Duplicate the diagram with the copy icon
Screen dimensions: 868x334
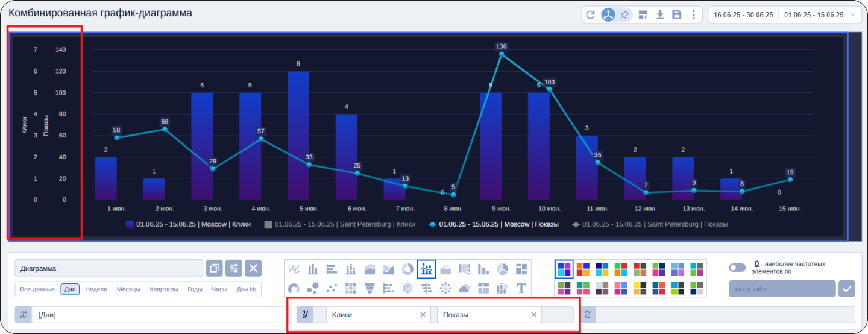pos(214,268)
